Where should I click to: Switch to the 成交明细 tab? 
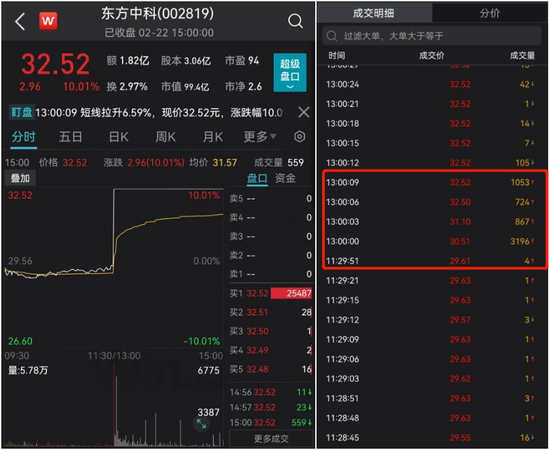click(374, 13)
